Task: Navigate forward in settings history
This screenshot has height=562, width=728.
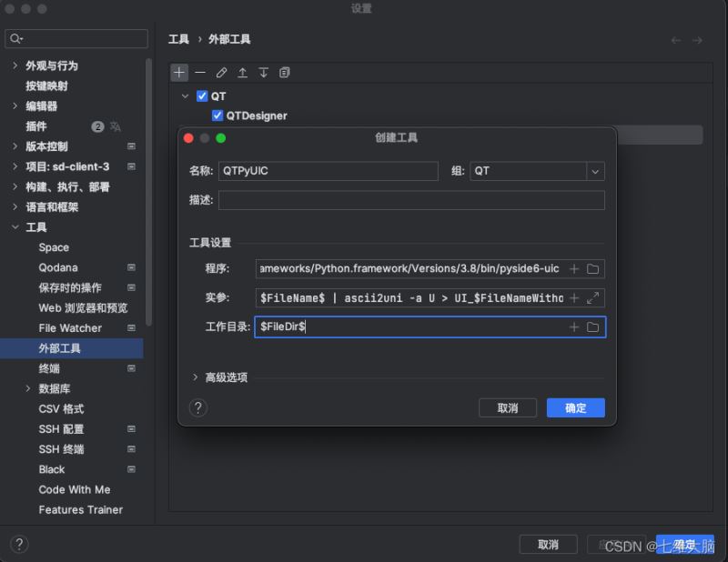Action: (x=697, y=40)
